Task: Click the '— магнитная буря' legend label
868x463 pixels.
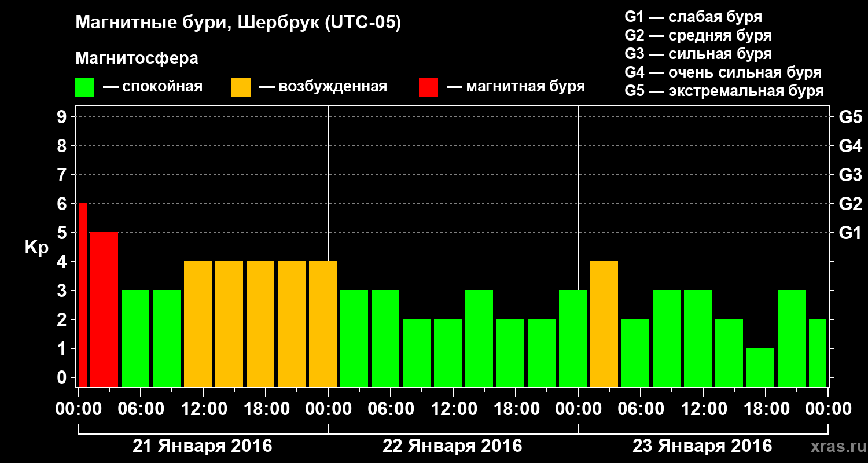Action: click(516, 87)
